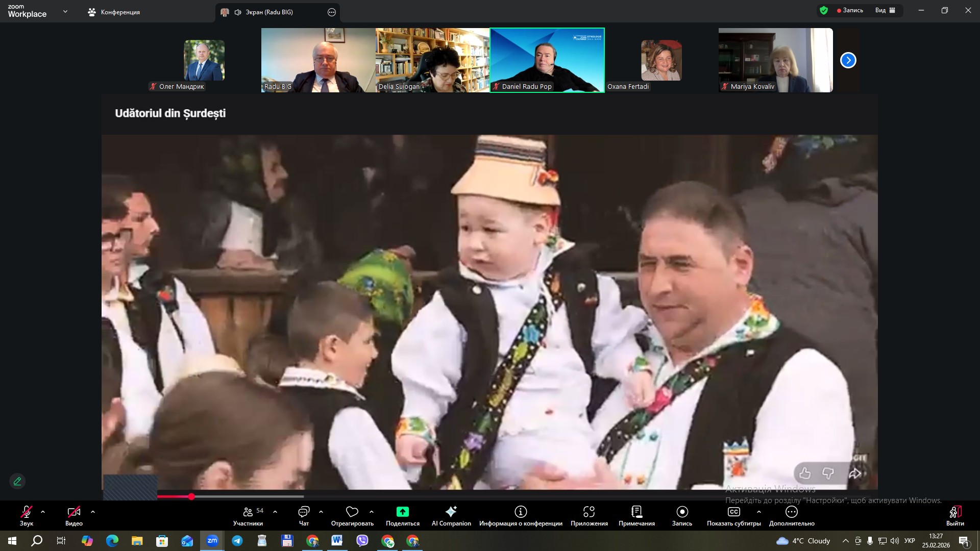The width and height of the screenshot is (980, 551).
Task: Open the Notes feature
Action: click(636, 515)
